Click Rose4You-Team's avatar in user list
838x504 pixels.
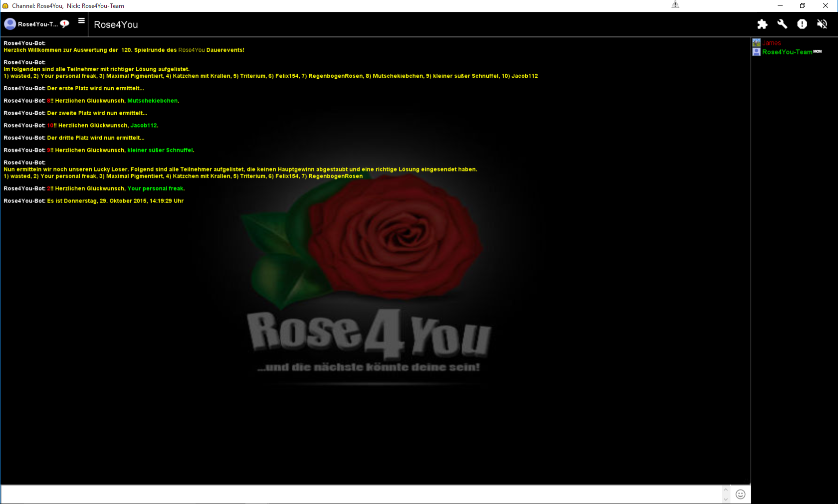point(757,52)
